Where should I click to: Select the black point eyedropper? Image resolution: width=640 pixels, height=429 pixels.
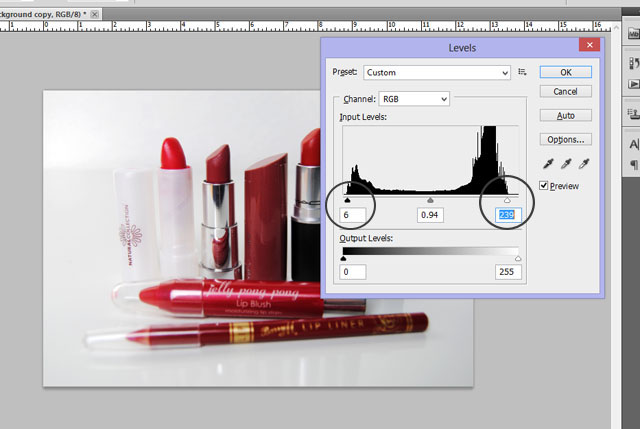[548, 164]
